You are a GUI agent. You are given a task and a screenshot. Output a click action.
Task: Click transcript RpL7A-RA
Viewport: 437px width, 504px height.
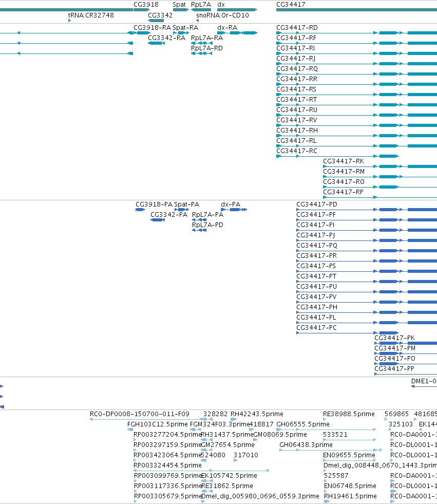pyautogui.click(x=206, y=38)
